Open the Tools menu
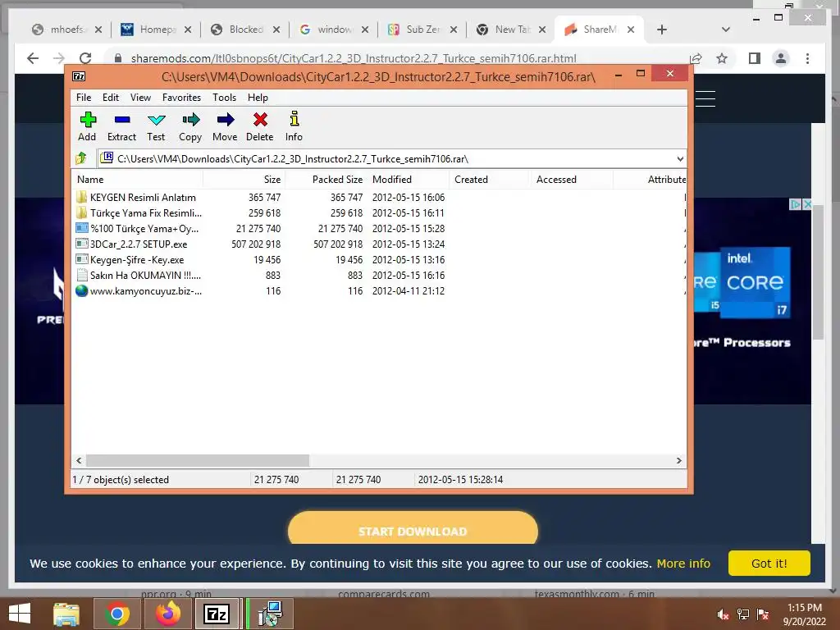The width and height of the screenshot is (840, 630). (224, 98)
